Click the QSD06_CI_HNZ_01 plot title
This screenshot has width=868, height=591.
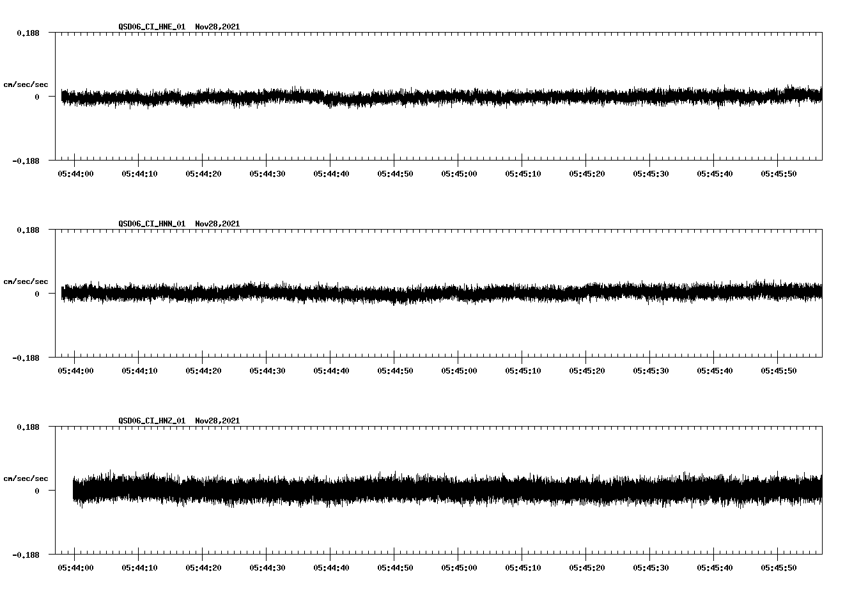[x=179, y=421]
